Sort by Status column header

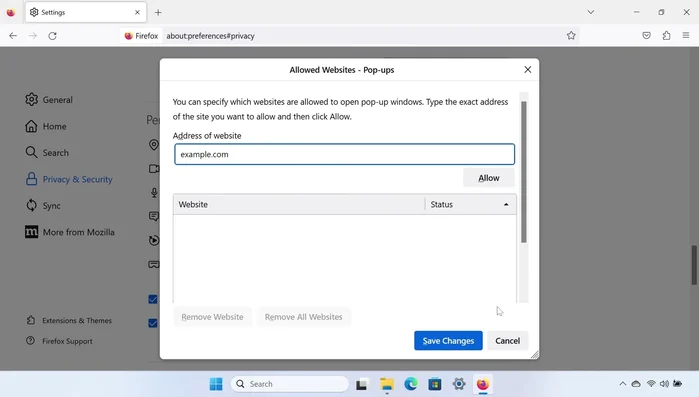click(x=471, y=204)
